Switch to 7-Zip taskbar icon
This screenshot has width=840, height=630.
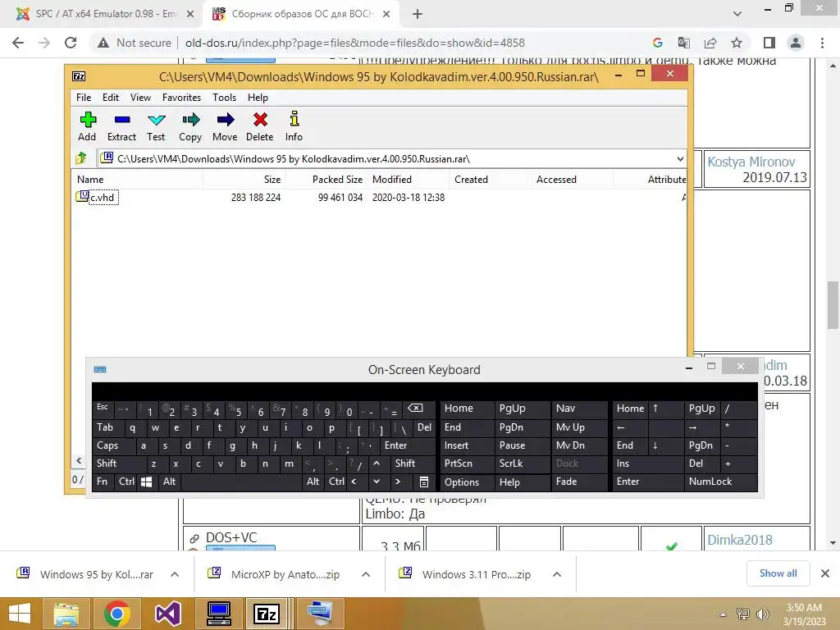click(x=268, y=614)
